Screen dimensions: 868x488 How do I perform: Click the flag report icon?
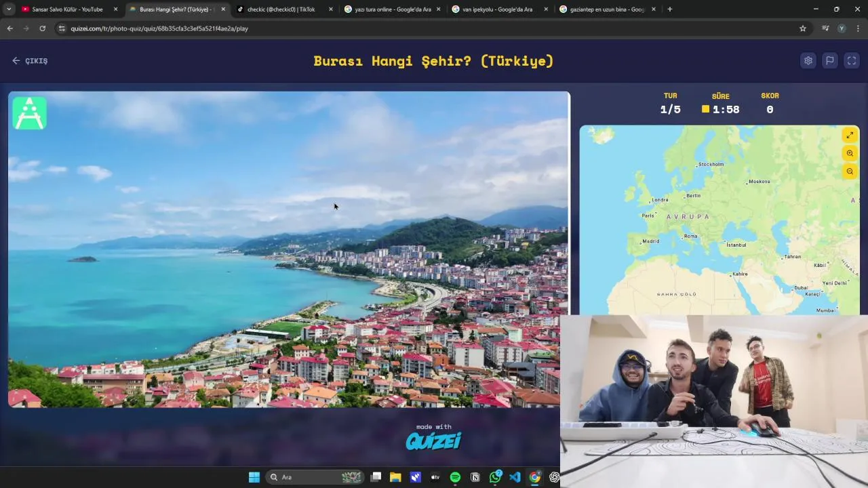point(829,60)
